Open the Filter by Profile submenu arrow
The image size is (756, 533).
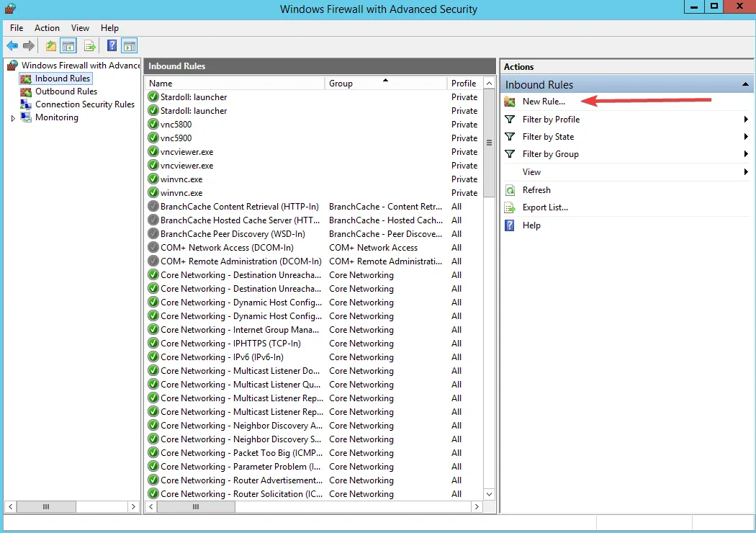pyautogui.click(x=746, y=119)
